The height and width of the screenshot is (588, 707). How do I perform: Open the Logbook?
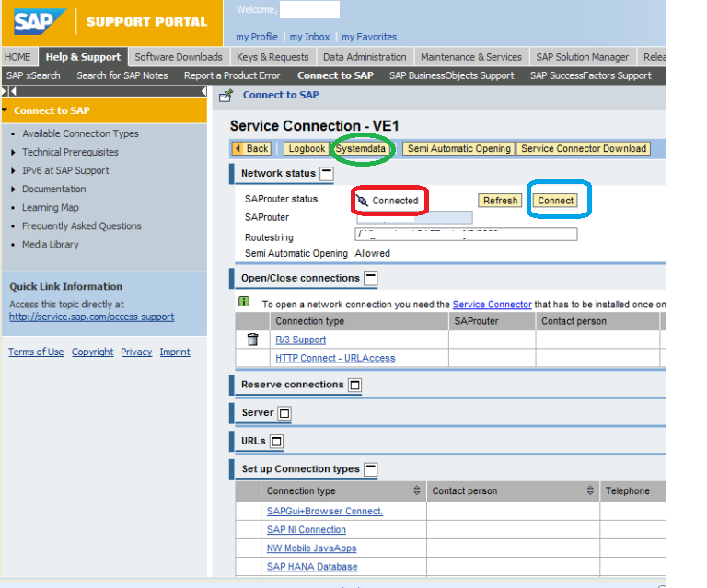pyautogui.click(x=307, y=149)
